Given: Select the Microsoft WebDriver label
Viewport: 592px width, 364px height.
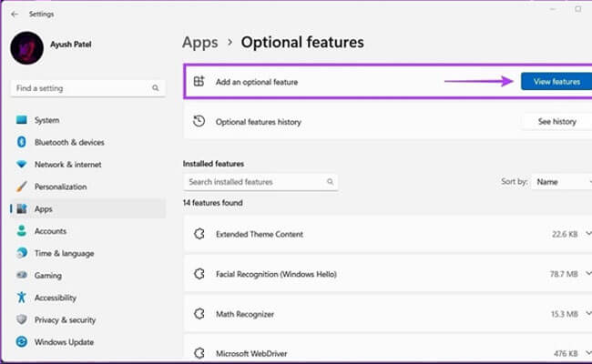Looking at the screenshot, I should (x=251, y=354).
